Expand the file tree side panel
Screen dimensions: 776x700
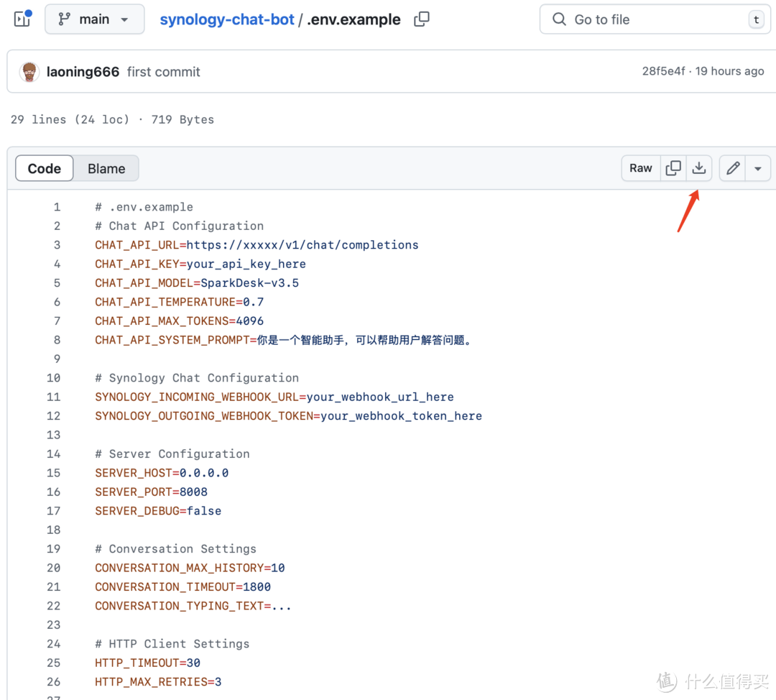coord(22,19)
